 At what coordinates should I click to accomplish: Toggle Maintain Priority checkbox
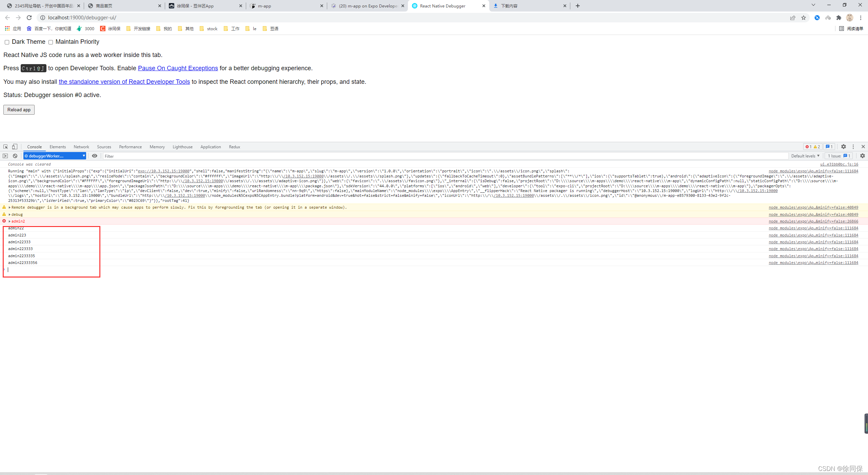51,41
